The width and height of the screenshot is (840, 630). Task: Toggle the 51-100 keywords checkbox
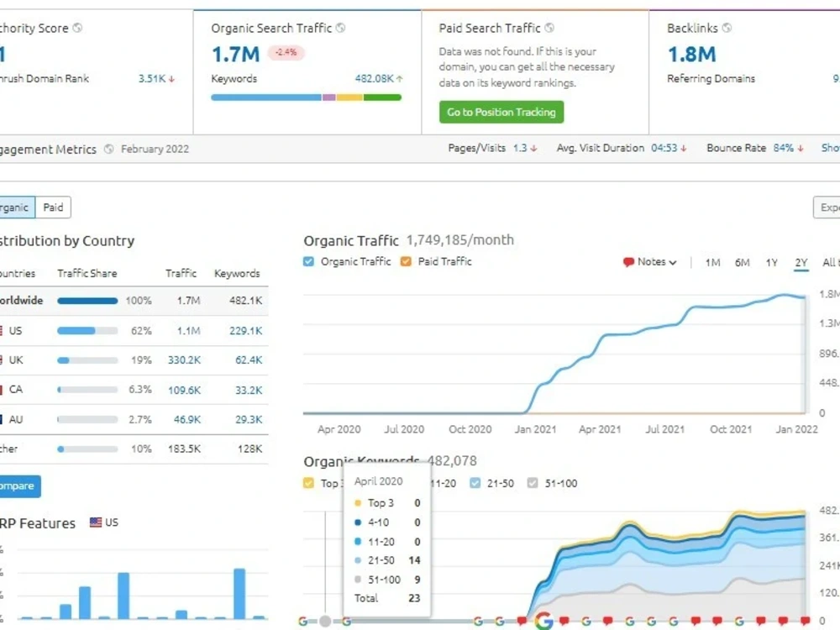532,483
